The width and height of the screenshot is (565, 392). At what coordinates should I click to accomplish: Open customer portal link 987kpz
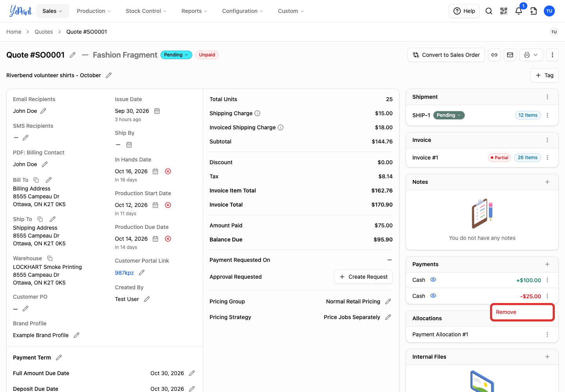(x=124, y=273)
